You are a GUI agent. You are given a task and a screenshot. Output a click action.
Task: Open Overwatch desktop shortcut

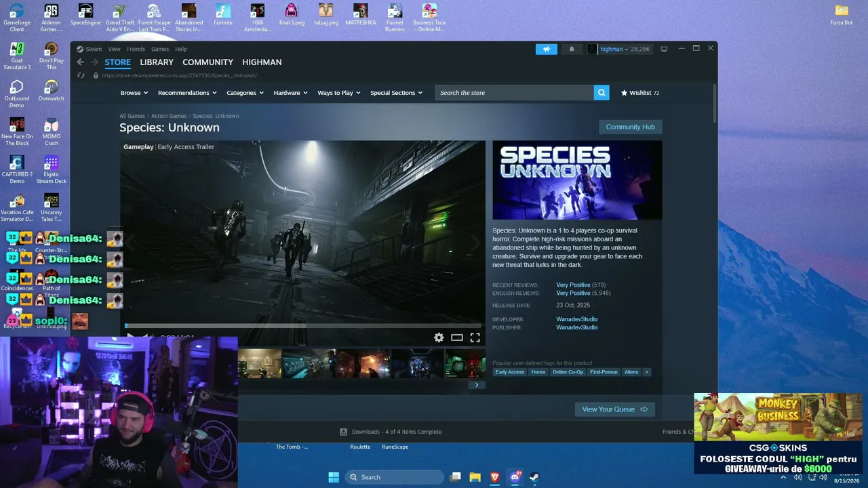(51, 91)
